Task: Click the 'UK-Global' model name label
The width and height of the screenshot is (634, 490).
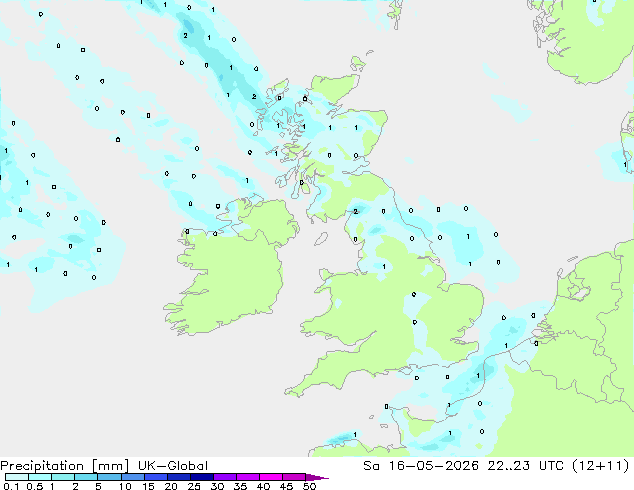Action: (x=173, y=466)
